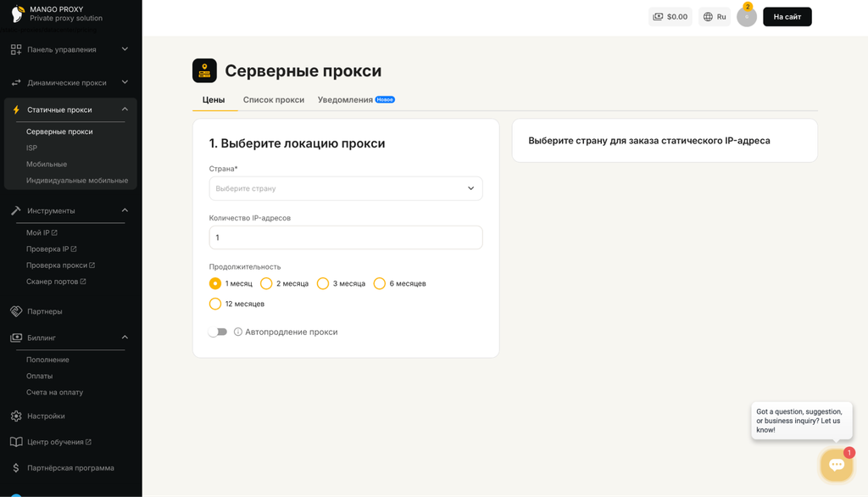The image size is (868, 497).
Task: Select the 12 месяцев duration option
Action: coord(215,304)
